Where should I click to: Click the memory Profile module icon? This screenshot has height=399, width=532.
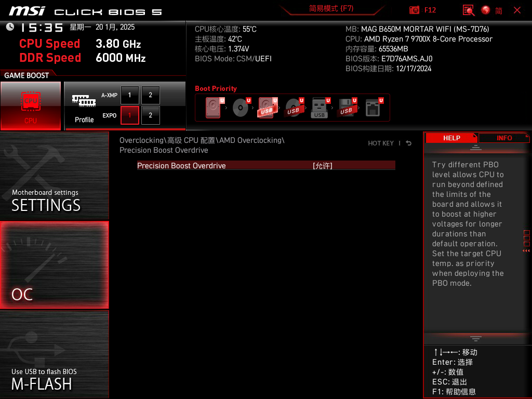84,101
